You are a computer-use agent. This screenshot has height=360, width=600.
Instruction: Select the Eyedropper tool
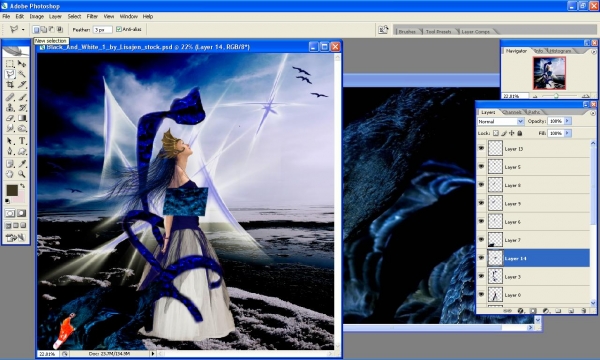22,164
